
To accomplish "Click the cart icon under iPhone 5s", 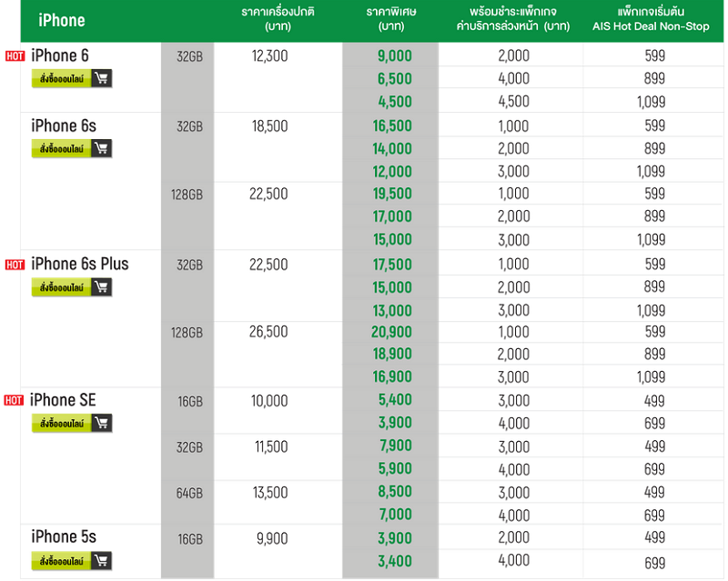I will (101, 560).
